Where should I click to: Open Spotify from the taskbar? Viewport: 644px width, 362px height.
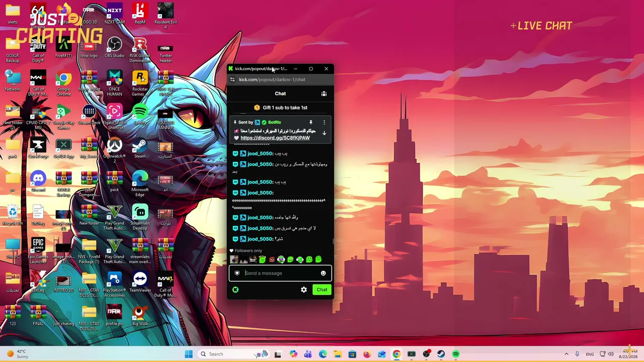[x=456, y=354]
